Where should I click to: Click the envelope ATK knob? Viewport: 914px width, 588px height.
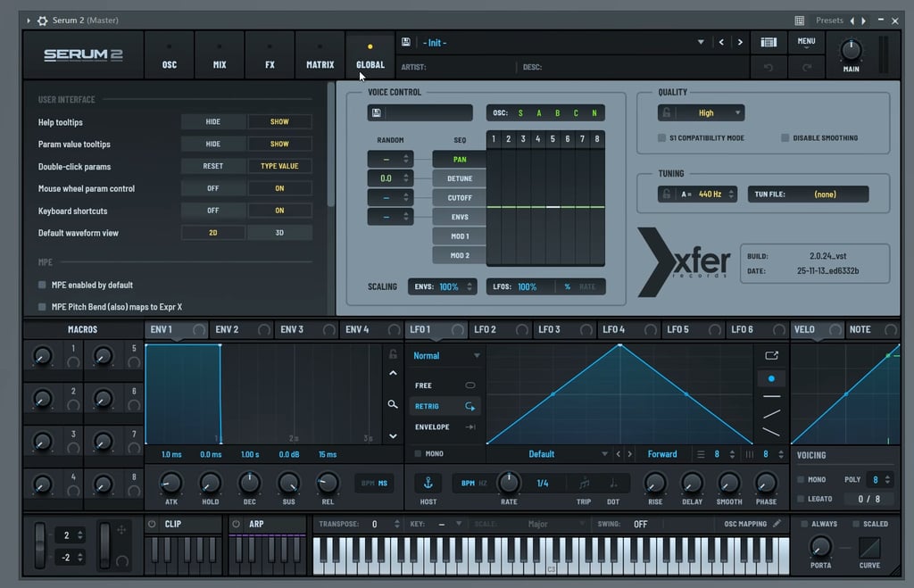pos(170,483)
